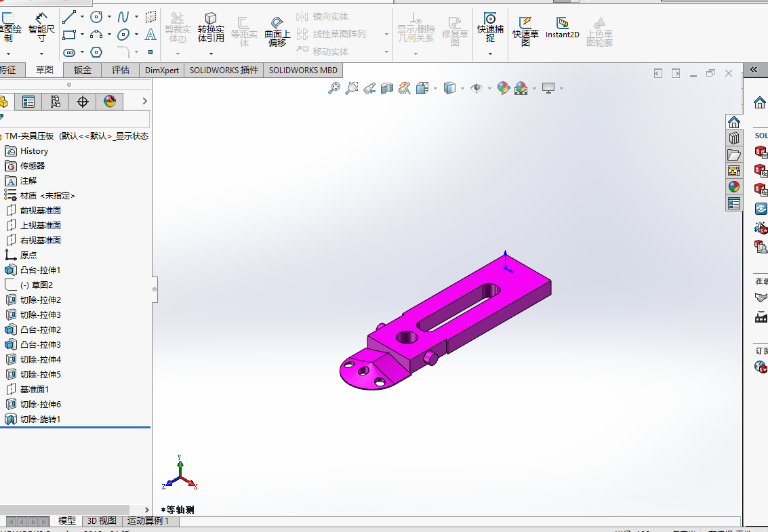Click the Convert Entities tool (转换实体引用)

tap(211, 27)
